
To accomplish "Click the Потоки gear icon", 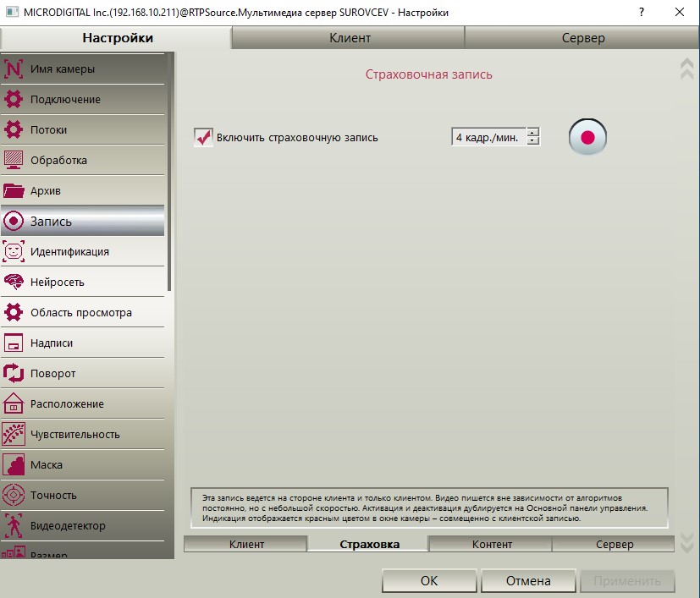I will 14,129.
